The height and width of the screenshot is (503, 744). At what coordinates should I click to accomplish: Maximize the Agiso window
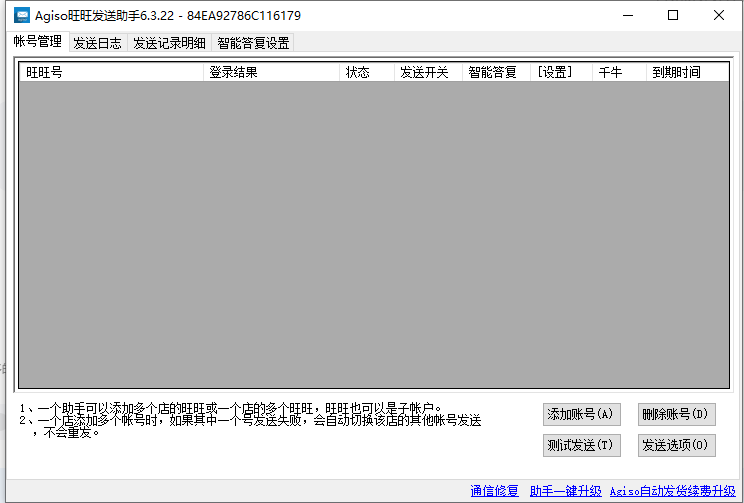tap(673, 15)
